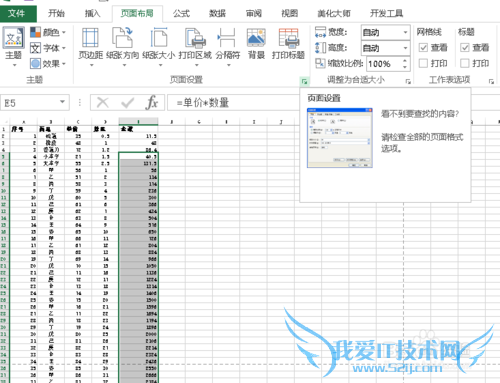The width and height of the screenshot is (500, 383).
Task: Open the 主题 themes gallery
Action: (14, 47)
